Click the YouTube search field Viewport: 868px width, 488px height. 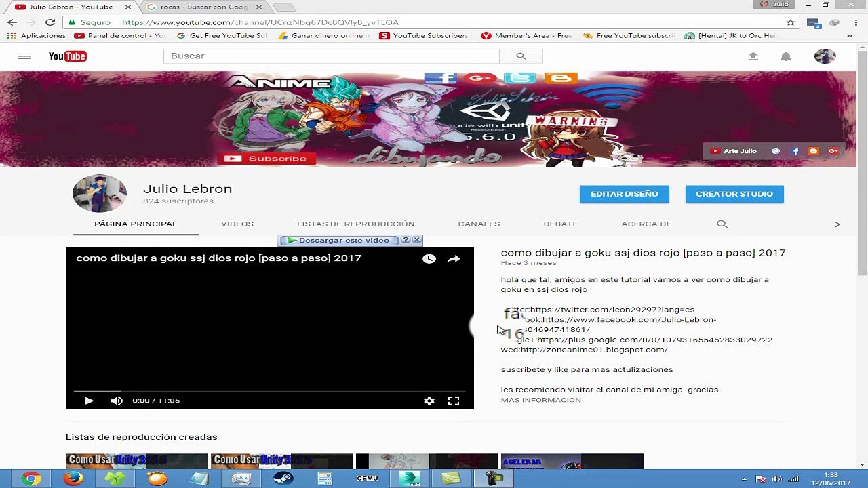click(x=331, y=56)
